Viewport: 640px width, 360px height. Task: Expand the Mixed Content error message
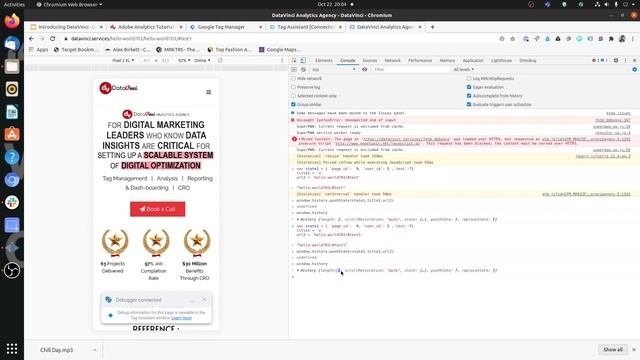pos(299,139)
